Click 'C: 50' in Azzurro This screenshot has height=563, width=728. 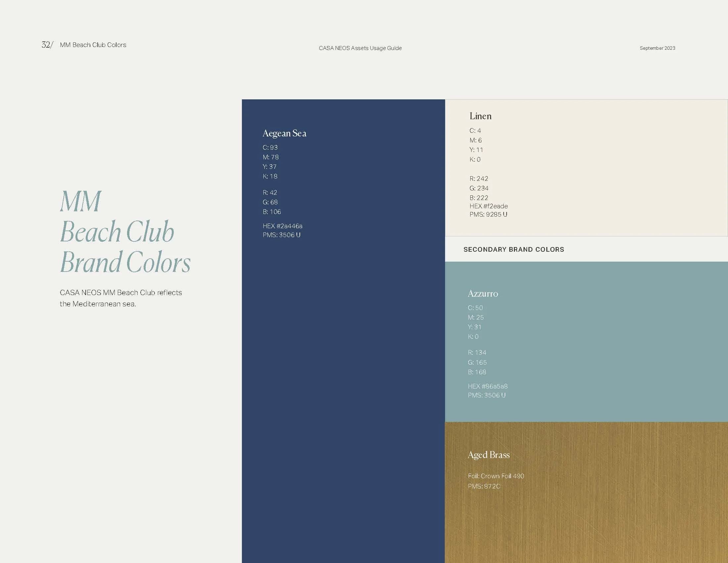[475, 308]
